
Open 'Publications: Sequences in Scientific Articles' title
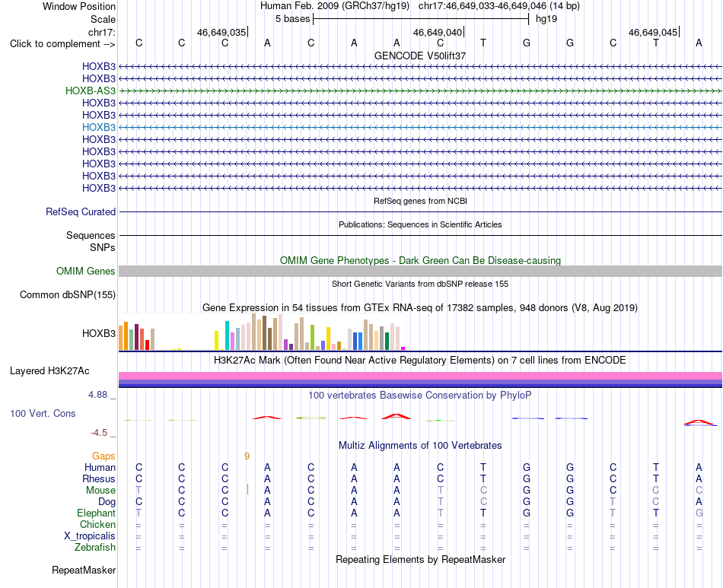pos(420,224)
